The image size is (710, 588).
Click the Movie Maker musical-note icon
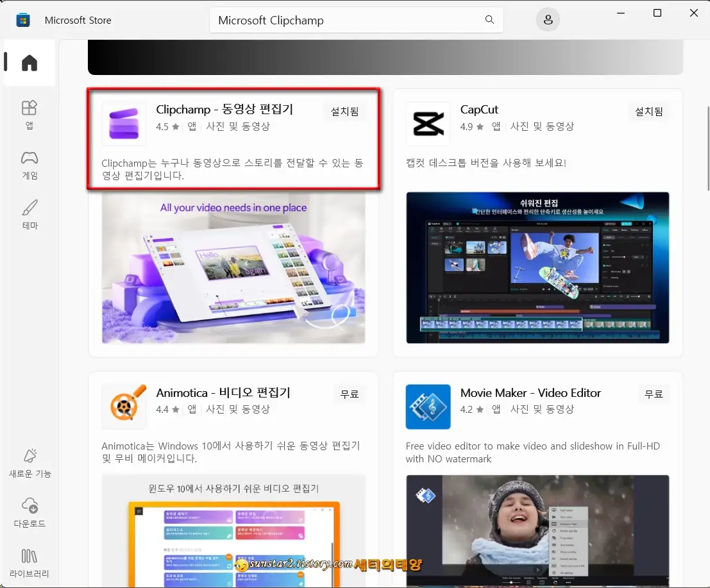(x=428, y=407)
